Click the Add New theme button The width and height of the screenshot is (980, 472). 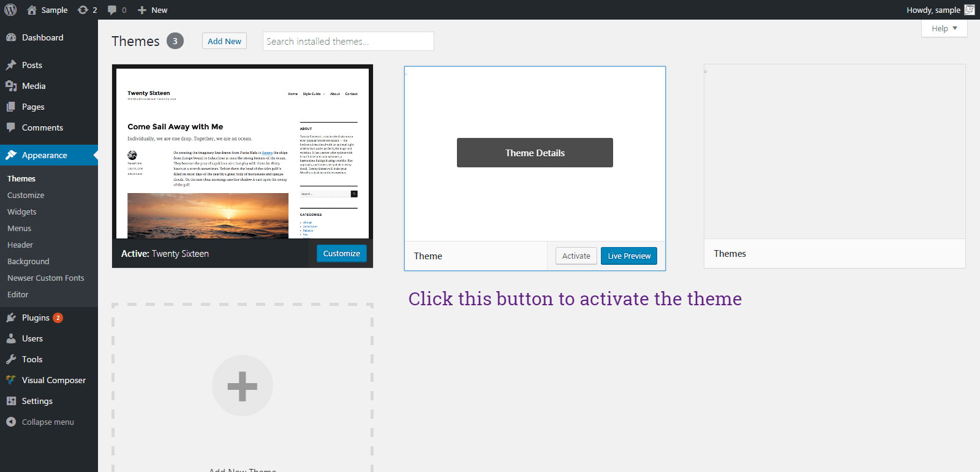(x=224, y=41)
